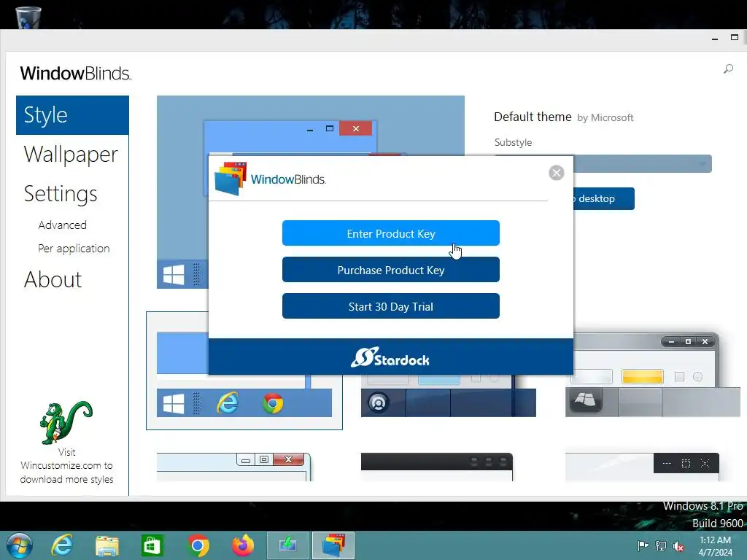Launch Firefox from taskbar

243,545
